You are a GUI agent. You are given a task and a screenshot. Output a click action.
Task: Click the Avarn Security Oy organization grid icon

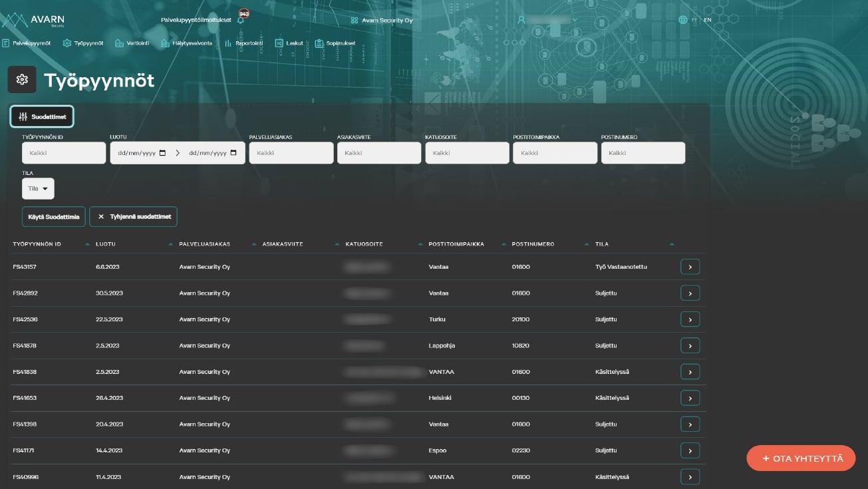(x=355, y=21)
